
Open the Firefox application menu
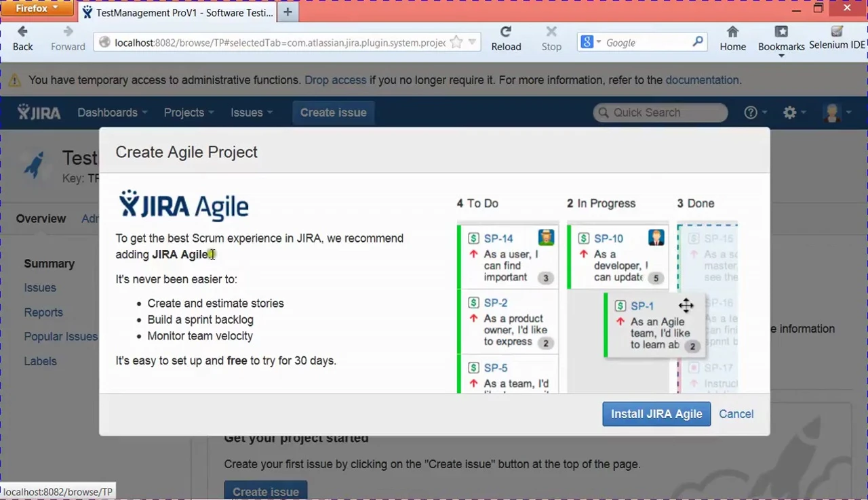pyautogui.click(x=37, y=8)
